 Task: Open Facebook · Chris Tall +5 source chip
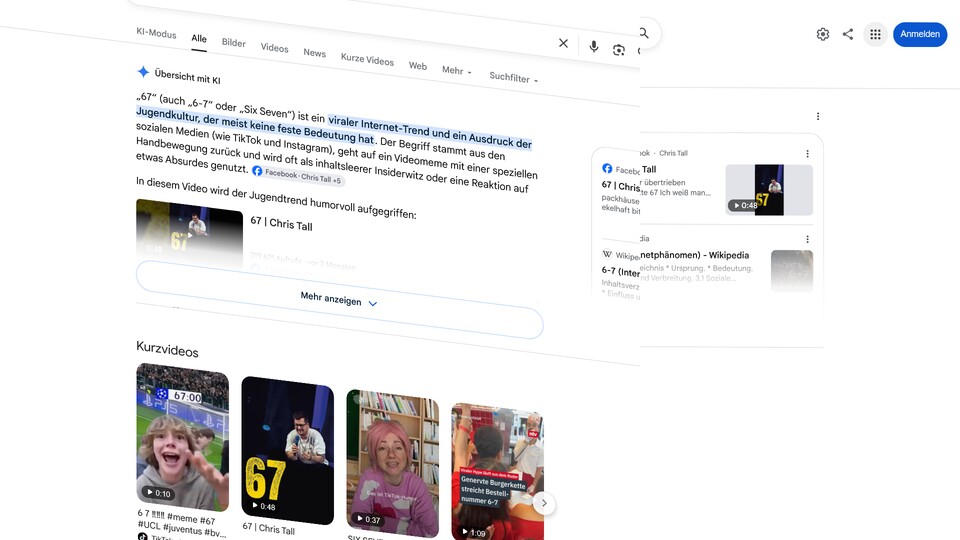click(298, 176)
